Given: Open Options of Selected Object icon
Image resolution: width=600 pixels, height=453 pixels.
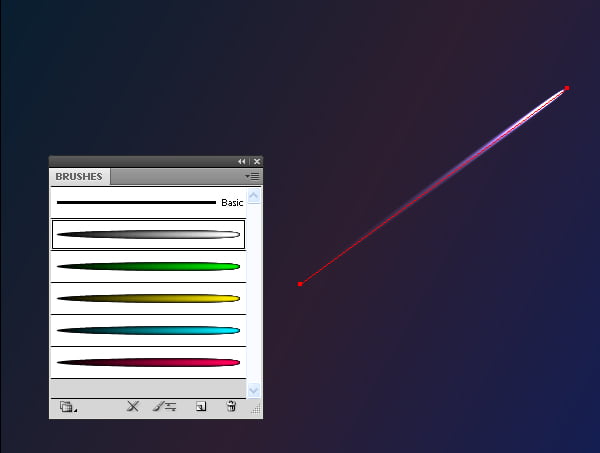Looking at the screenshot, I should pos(165,406).
